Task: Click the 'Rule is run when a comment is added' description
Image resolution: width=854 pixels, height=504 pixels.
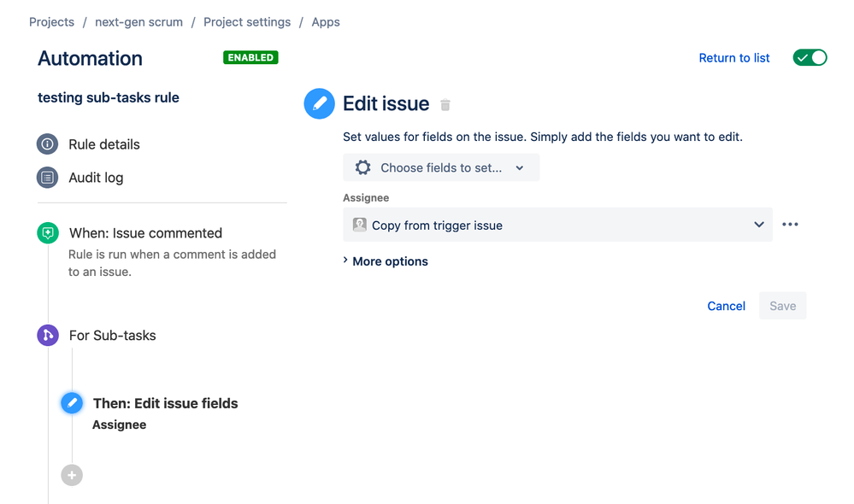Action: 172,263
